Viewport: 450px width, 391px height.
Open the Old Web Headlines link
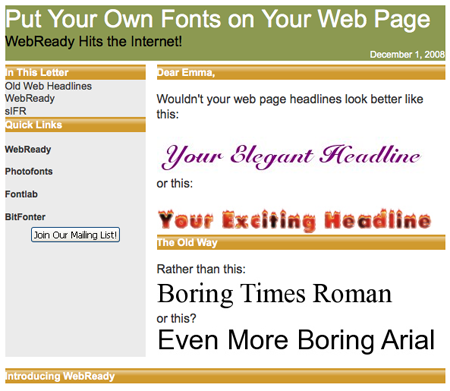coord(48,86)
